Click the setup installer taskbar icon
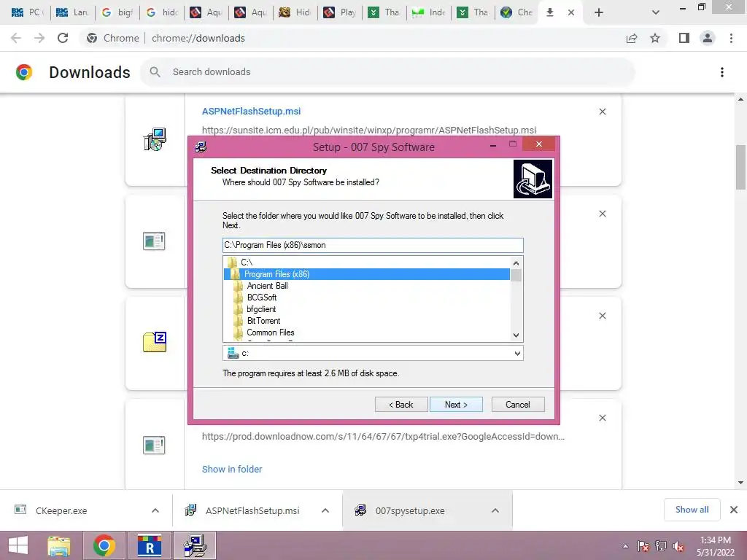This screenshot has height=560, width=747. coord(195,545)
